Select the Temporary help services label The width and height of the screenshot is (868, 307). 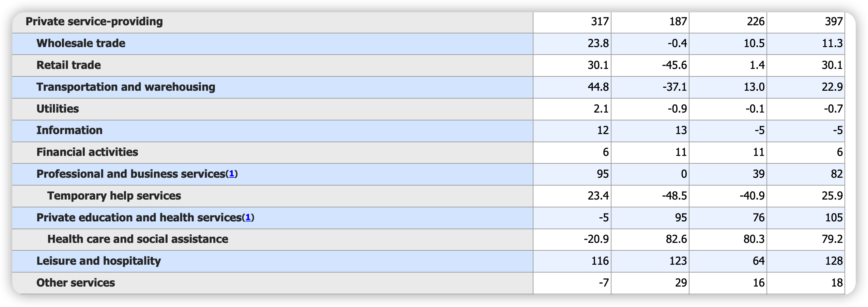pos(114,196)
